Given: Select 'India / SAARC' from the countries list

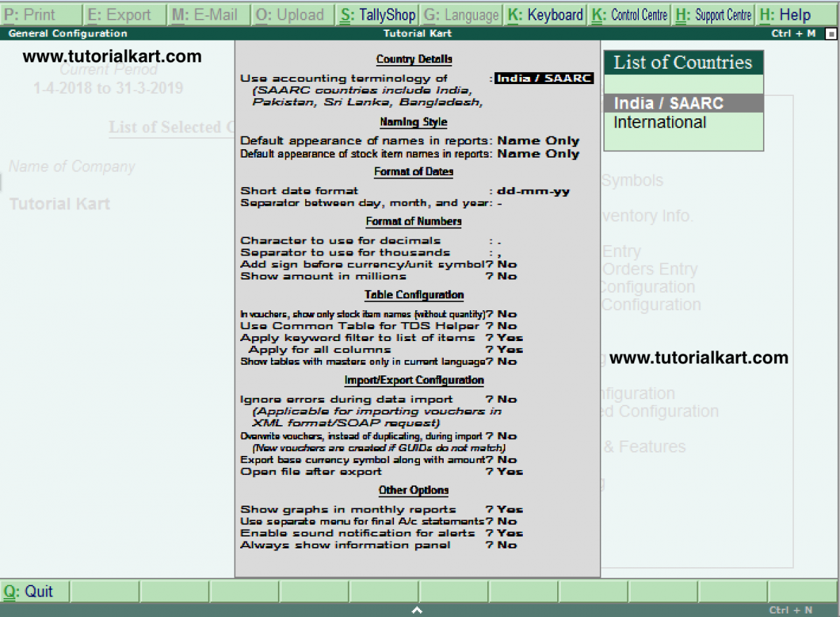Looking at the screenshot, I should tap(659, 103).
